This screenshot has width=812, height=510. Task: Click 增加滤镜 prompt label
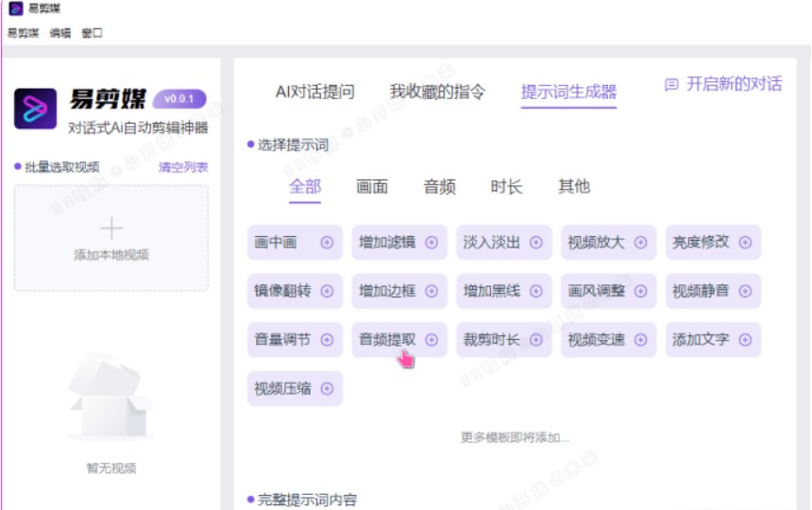click(387, 243)
